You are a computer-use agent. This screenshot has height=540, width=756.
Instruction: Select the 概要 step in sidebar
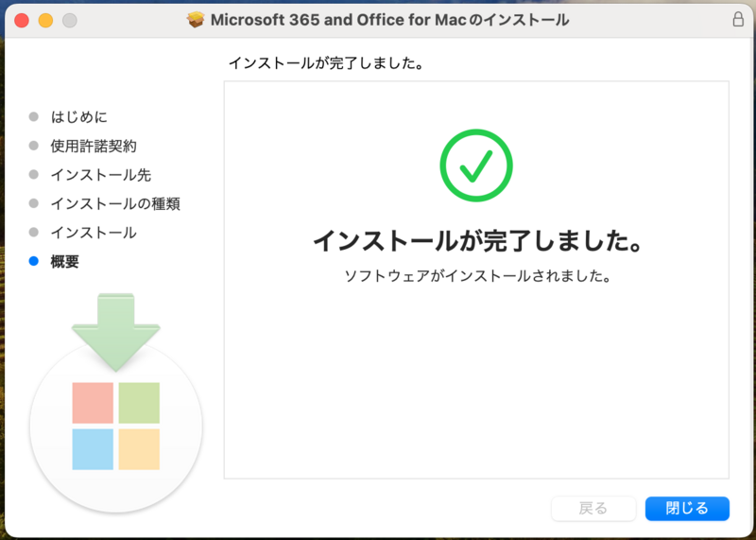click(x=65, y=262)
